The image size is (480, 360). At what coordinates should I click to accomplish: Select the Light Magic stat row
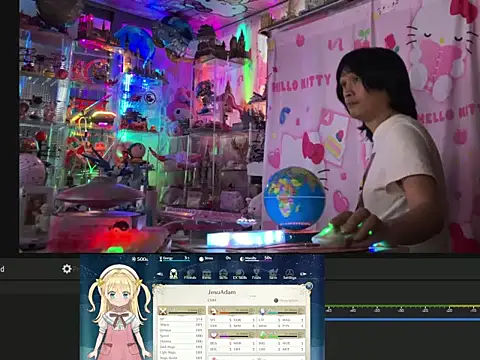181,352
